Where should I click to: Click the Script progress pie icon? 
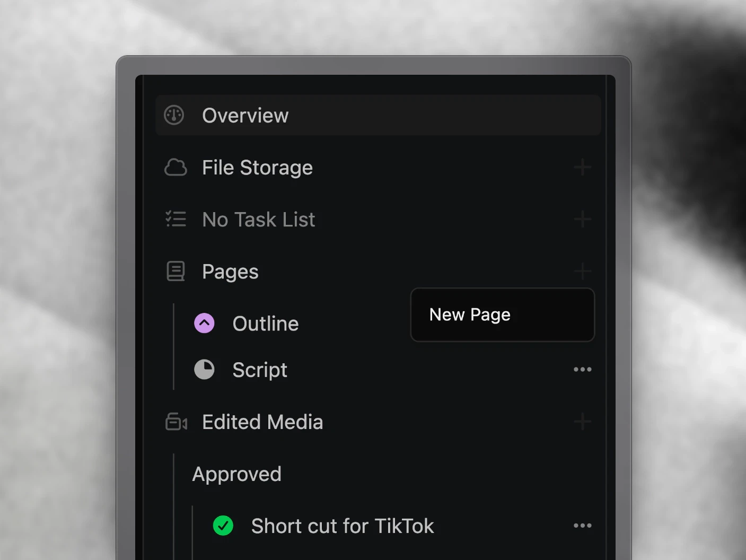coord(204,370)
